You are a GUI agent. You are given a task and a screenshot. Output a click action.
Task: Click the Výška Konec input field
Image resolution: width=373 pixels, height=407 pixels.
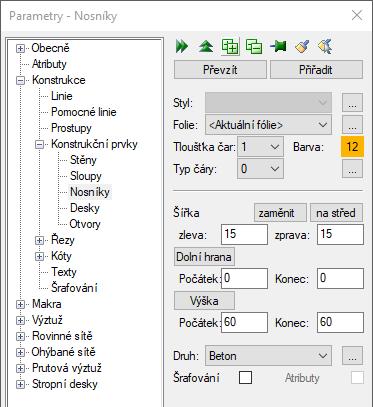pyautogui.click(x=340, y=322)
